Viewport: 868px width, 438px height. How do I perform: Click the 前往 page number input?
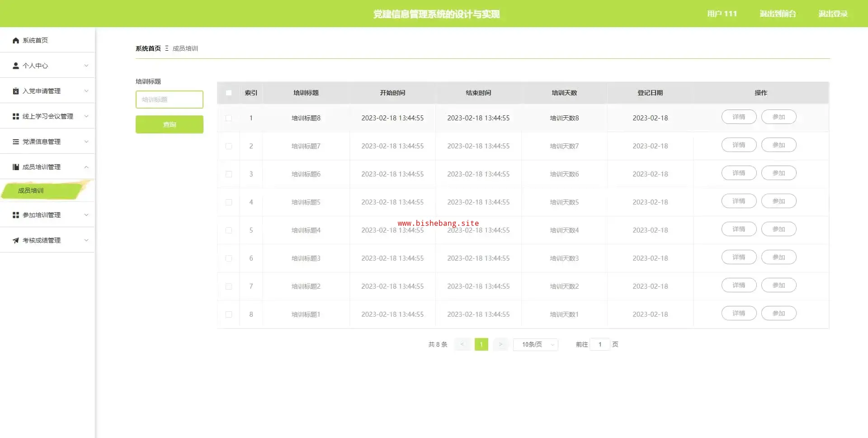coord(600,344)
